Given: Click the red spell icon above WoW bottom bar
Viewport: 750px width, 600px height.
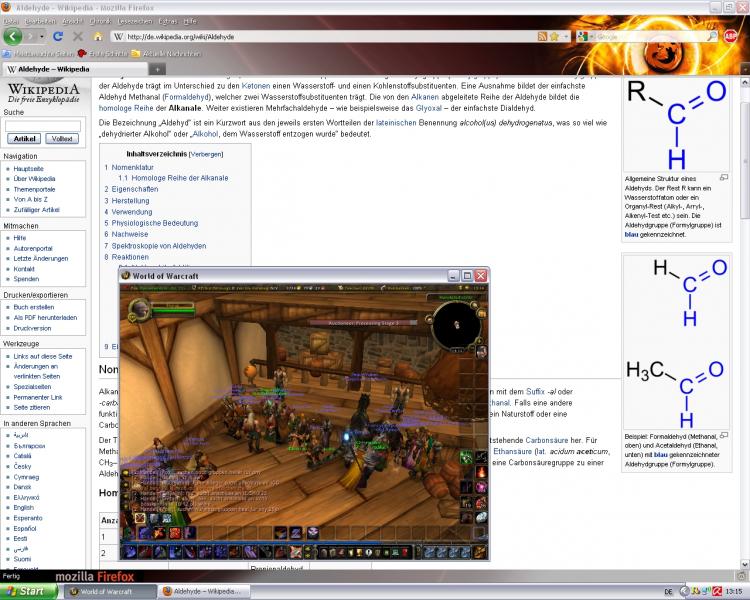Looking at the screenshot, I should pos(175,532).
